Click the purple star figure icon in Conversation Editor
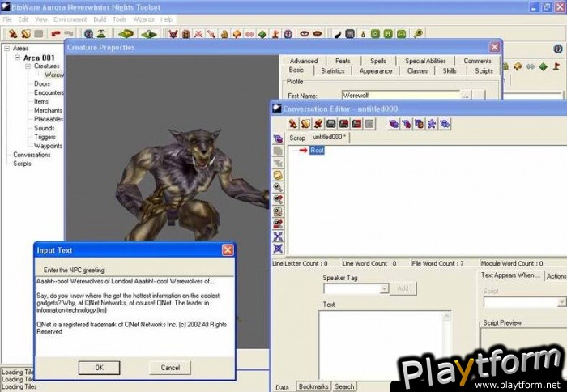567x392 pixels. pos(432,124)
